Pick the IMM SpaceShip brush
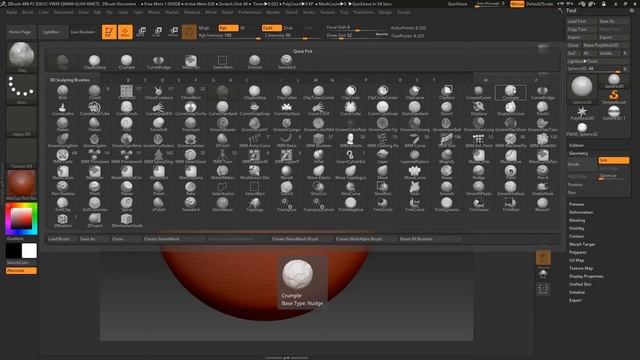 tap(159, 156)
